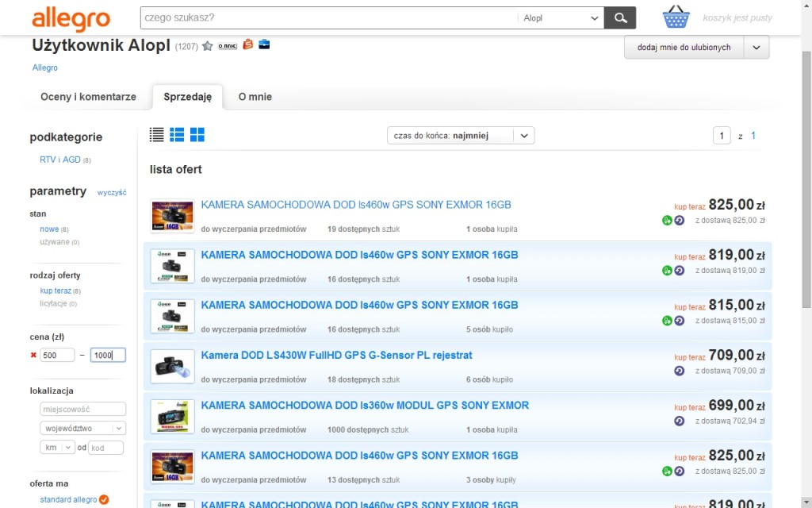The width and height of the screenshot is (812, 508).
Task: Click miejscowość input field
Action: click(82, 409)
